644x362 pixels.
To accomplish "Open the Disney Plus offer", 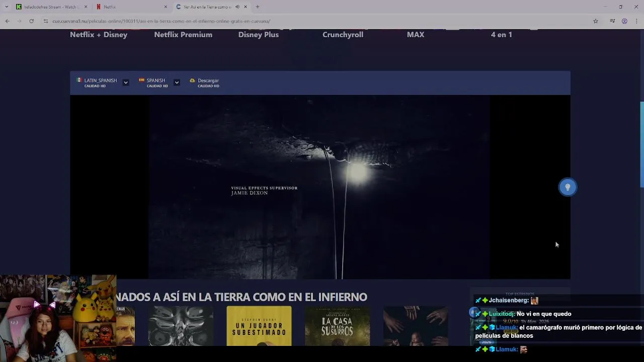I will click(259, 35).
